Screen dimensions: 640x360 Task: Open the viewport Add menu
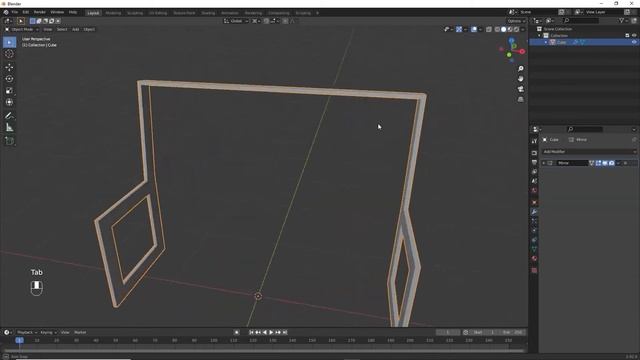pyautogui.click(x=76, y=29)
